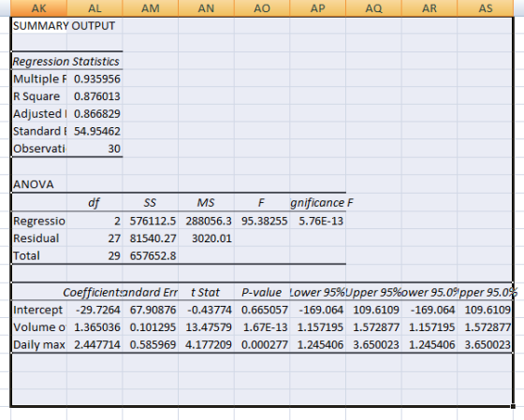
Task: Select Volume t Stat 13.47579
Action: (x=206, y=327)
